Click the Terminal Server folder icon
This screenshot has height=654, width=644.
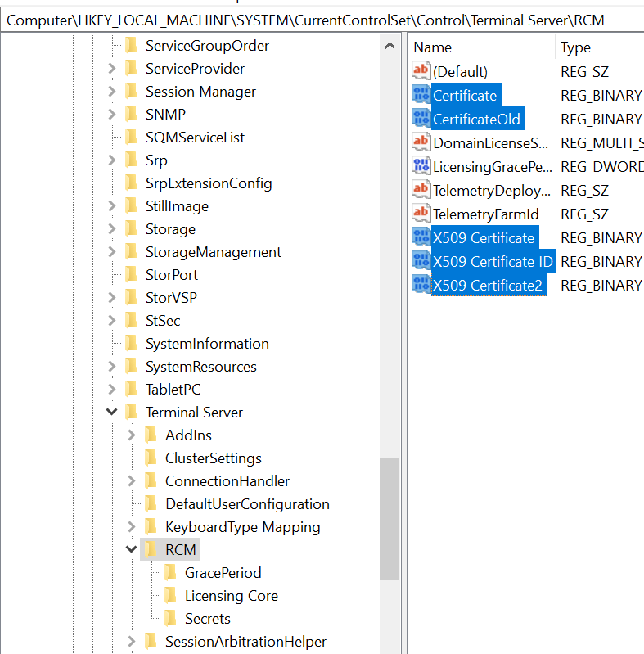pos(131,412)
